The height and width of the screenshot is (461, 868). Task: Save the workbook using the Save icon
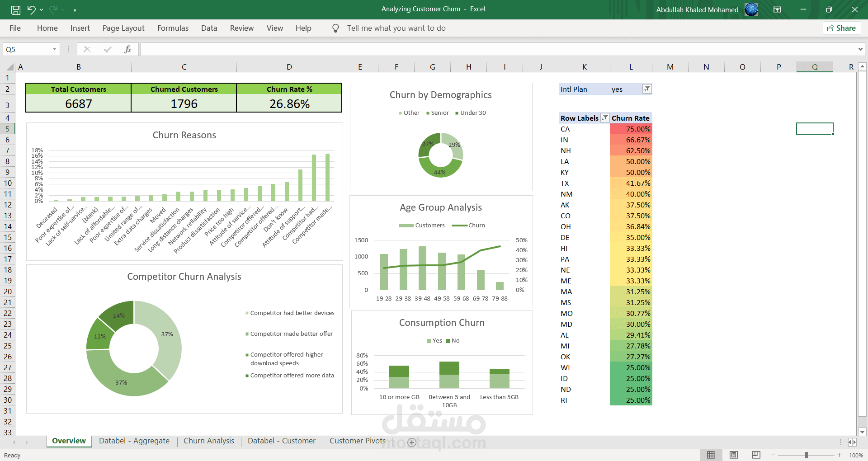pyautogui.click(x=16, y=9)
